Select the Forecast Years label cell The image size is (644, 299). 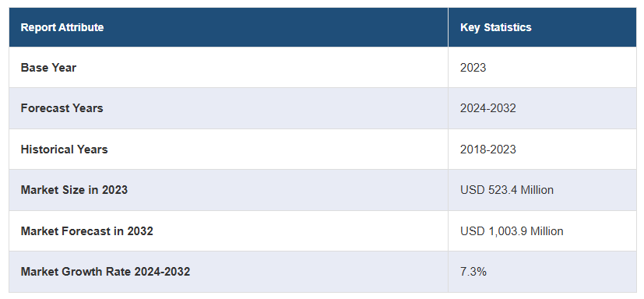coord(228,108)
